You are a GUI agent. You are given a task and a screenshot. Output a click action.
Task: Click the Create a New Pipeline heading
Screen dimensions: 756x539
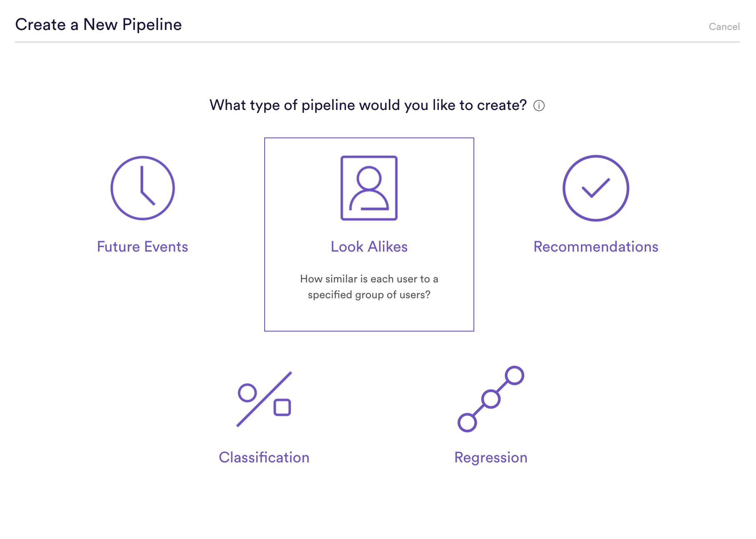point(98,25)
